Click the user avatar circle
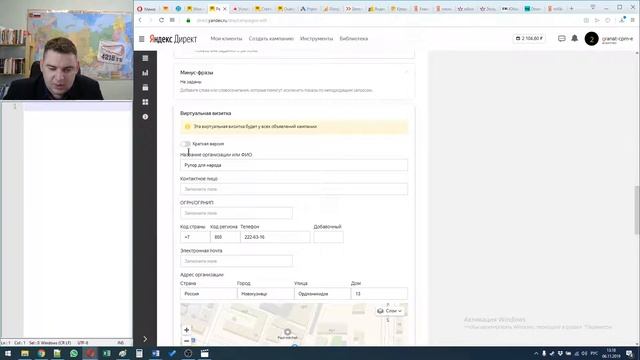 (591, 39)
